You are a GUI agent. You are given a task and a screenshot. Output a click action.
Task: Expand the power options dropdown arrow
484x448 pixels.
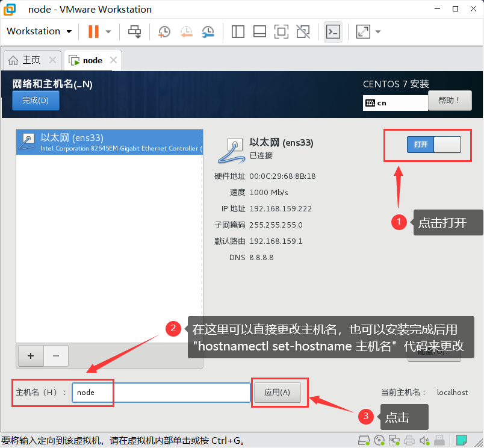(x=108, y=31)
